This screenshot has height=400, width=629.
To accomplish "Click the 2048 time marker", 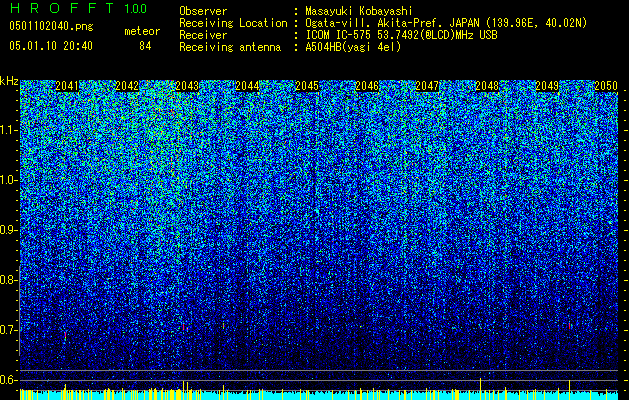I will [487, 86].
